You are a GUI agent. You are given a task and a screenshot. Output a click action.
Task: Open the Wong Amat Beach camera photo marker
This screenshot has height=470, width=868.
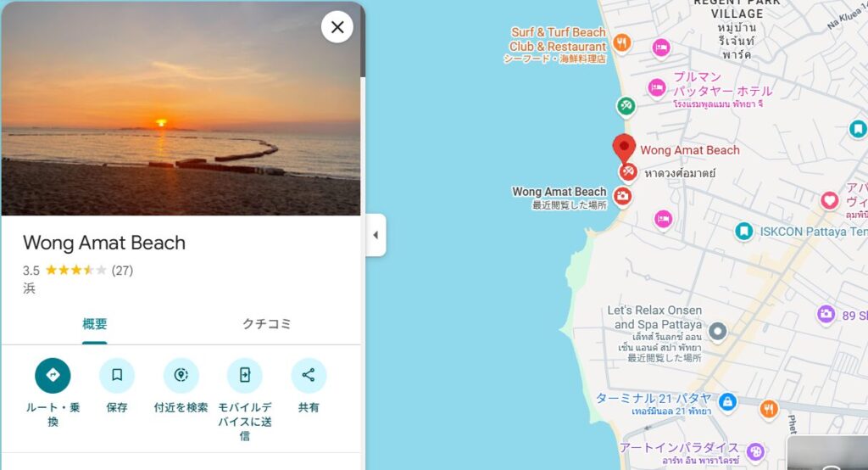[x=623, y=196]
